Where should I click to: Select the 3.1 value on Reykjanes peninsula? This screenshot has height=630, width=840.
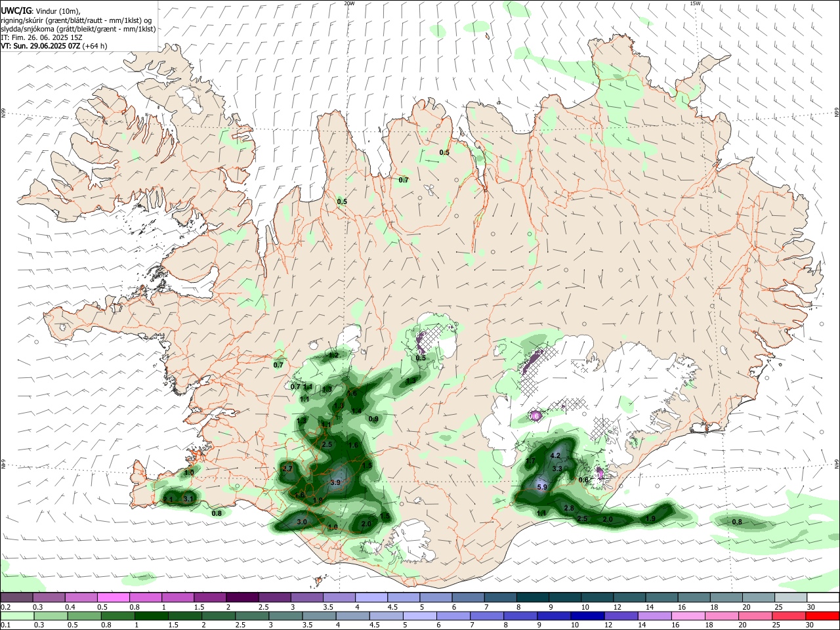point(188,499)
